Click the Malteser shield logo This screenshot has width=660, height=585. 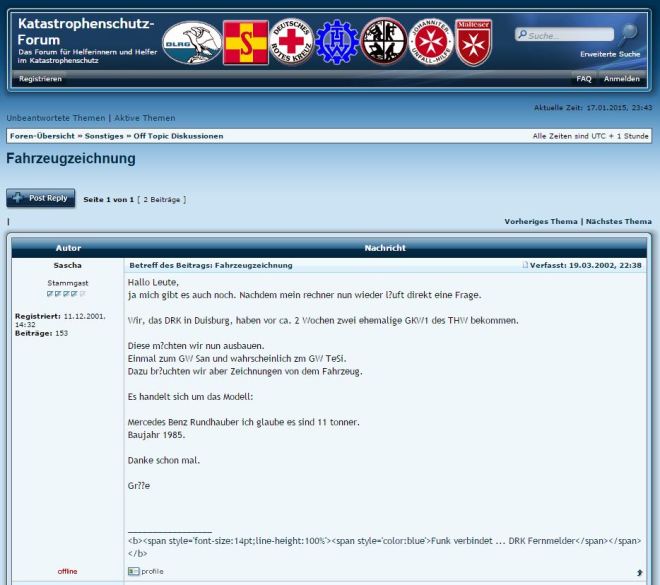473,42
